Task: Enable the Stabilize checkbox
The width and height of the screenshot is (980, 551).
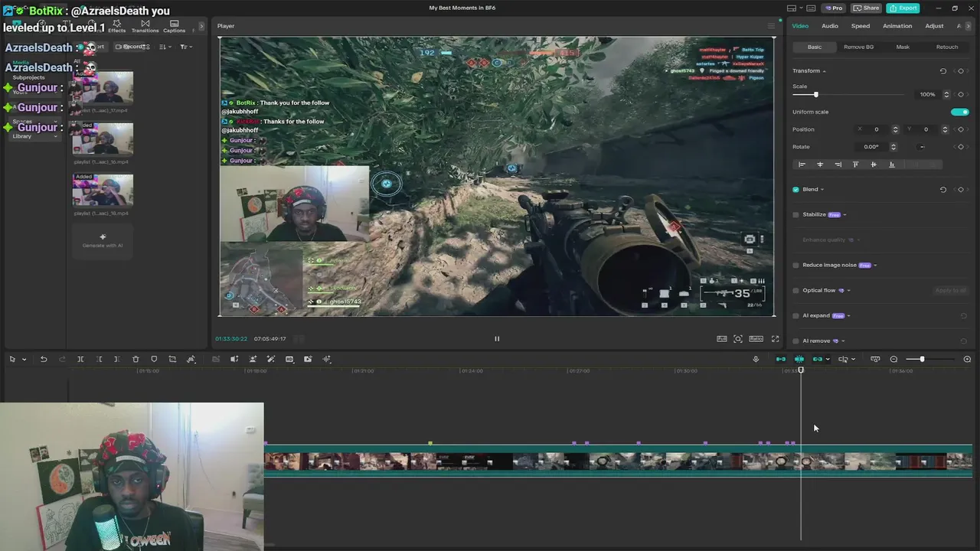Action: coord(796,215)
